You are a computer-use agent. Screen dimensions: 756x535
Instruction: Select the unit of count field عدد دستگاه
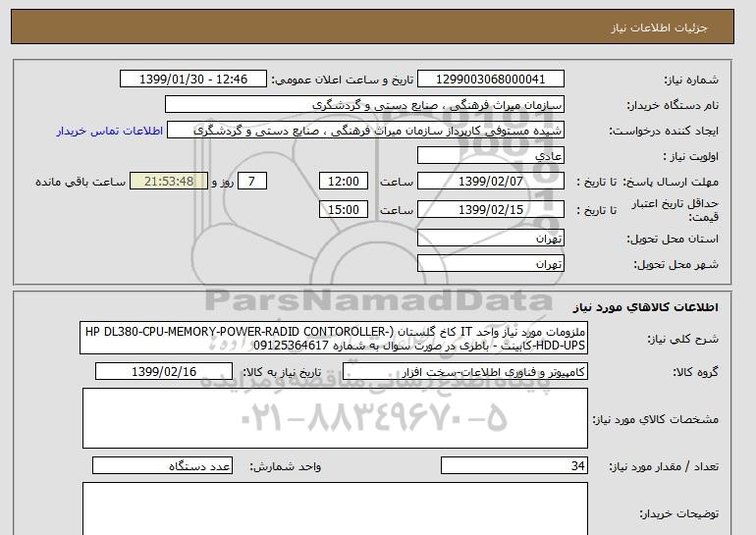[x=162, y=466]
